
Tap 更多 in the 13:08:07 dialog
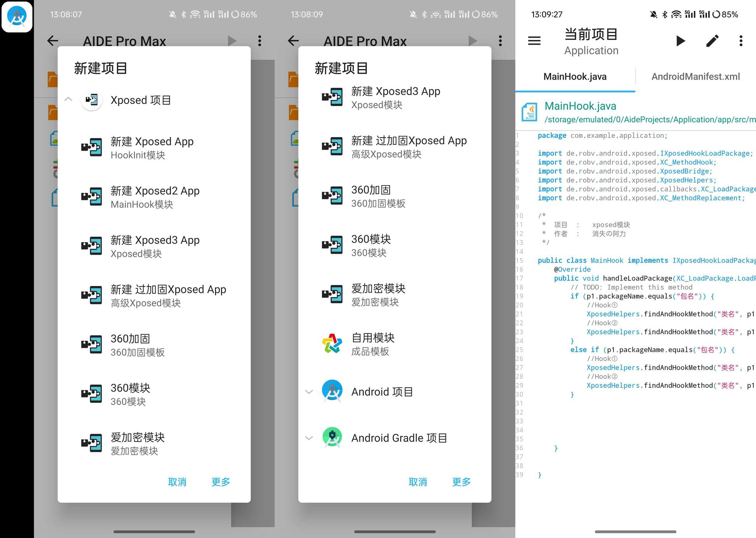point(221,482)
